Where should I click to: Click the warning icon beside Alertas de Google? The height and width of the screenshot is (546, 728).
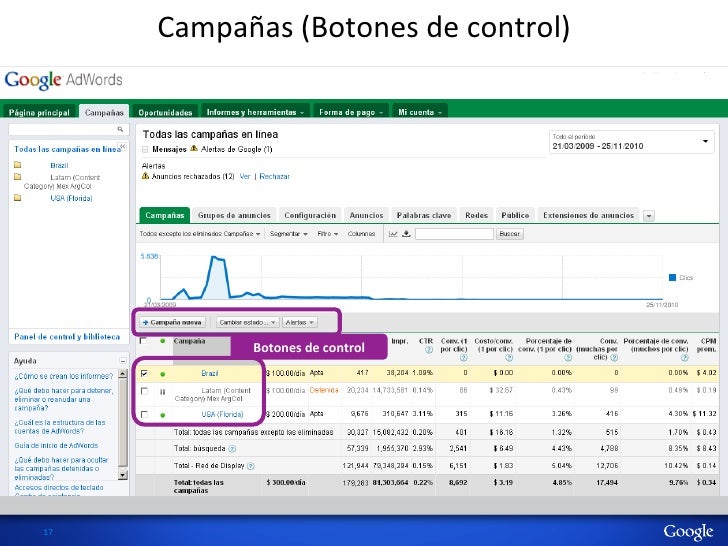(194, 149)
